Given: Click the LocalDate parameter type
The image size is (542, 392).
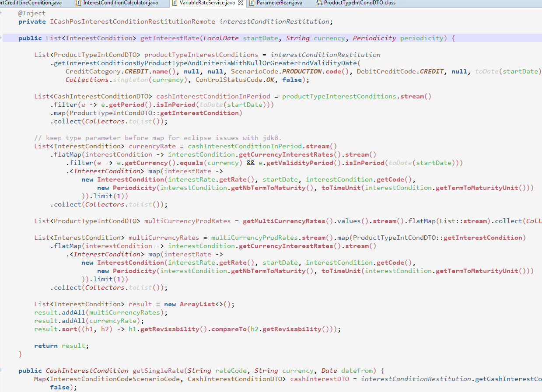Looking at the screenshot, I should pyautogui.click(x=221, y=38).
